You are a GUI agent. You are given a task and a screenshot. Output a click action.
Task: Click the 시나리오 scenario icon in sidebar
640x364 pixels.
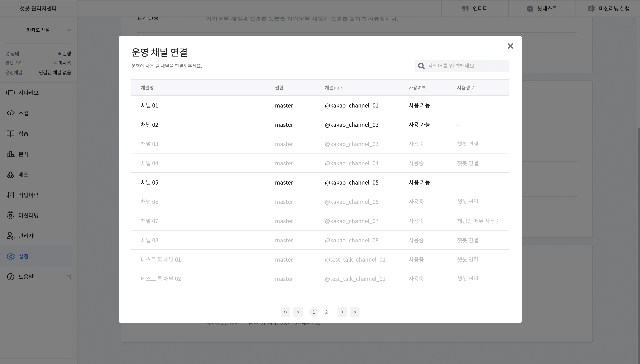pos(10,93)
